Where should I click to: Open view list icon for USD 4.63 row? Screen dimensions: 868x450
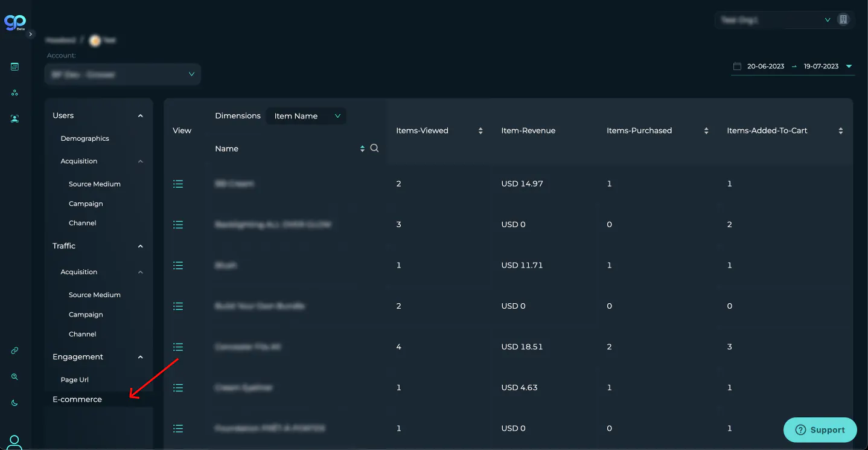click(x=178, y=387)
